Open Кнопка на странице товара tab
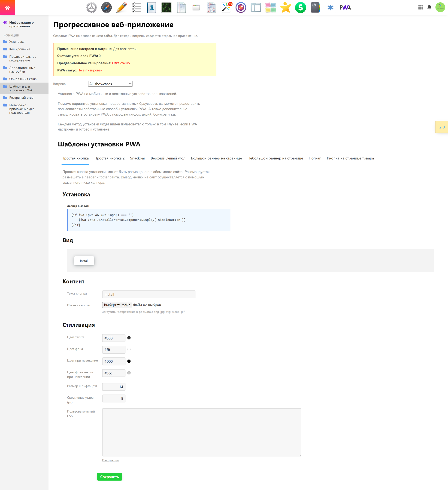Screen dimensions: 448x490 [350, 158]
